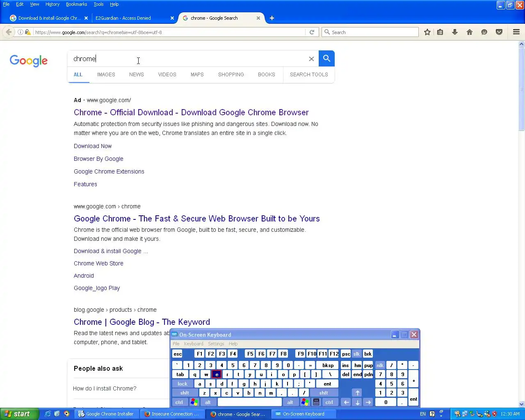Image resolution: width=525 pixels, height=420 pixels.
Task: Click the Google Chrome Extensions link
Action: (109, 171)
